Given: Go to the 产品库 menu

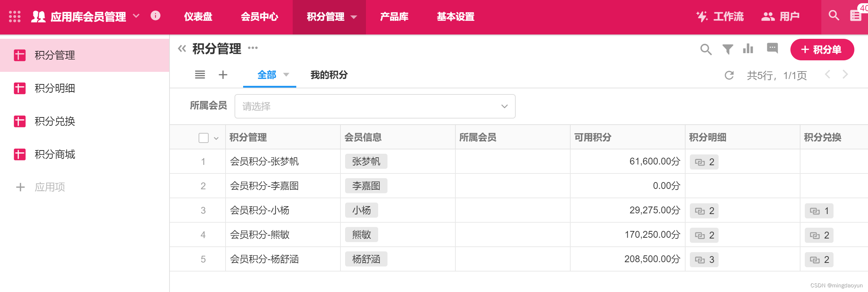Looking at the screenshot, I should [x=394, y=17].
